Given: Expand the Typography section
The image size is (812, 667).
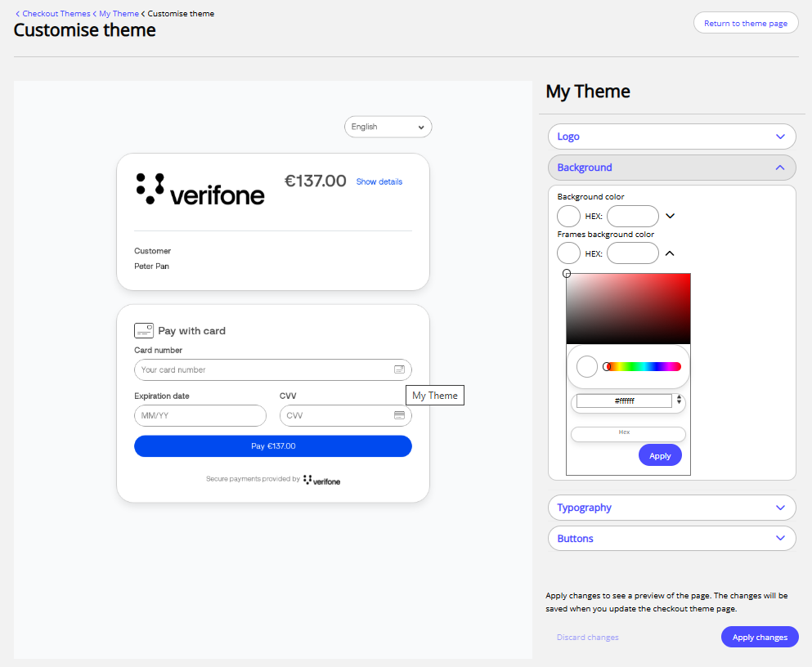Looking at the screenshot, I should click(671, 508).
